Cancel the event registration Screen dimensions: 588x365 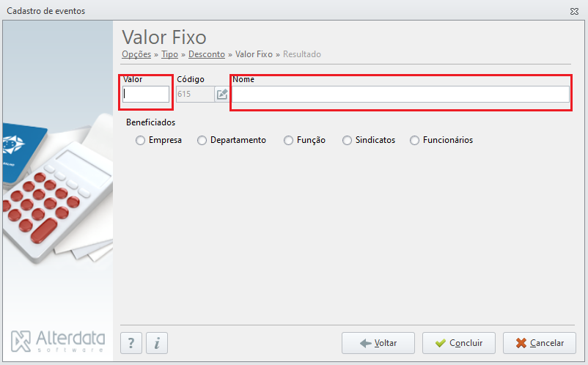(x=540, y=343)
